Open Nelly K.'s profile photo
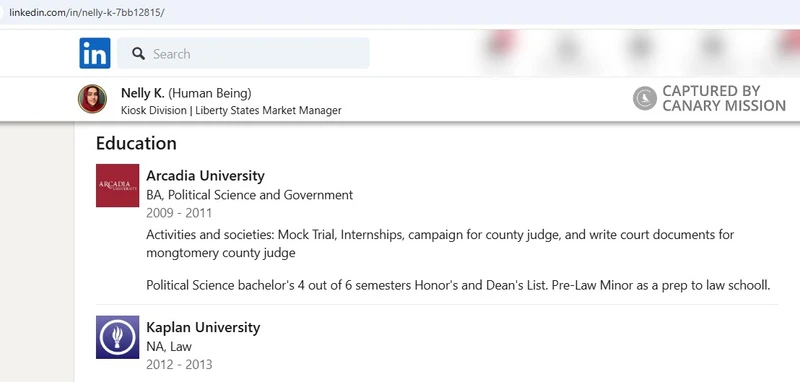Viewport: 800px width, 382px height. coord(92,99)
